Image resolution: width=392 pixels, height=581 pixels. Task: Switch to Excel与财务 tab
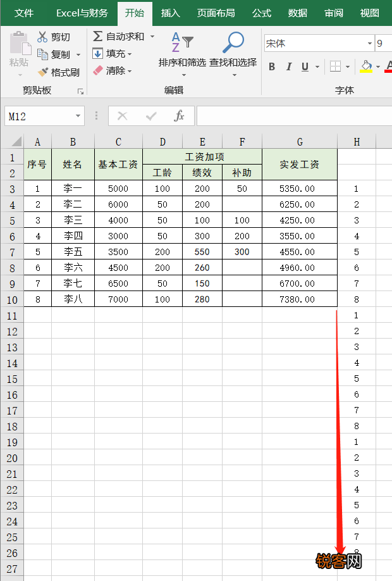[82, 13]
